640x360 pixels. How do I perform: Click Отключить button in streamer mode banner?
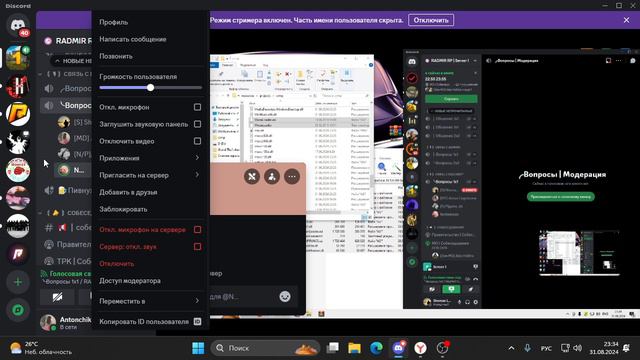pyautogui.click(x=431, y=20)
